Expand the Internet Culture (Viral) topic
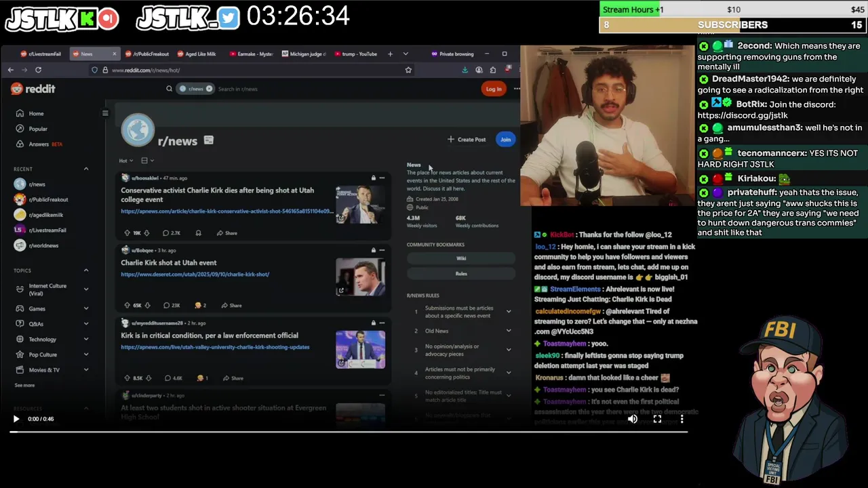This screenshot has width=868, height=488. tap(86, 289)
